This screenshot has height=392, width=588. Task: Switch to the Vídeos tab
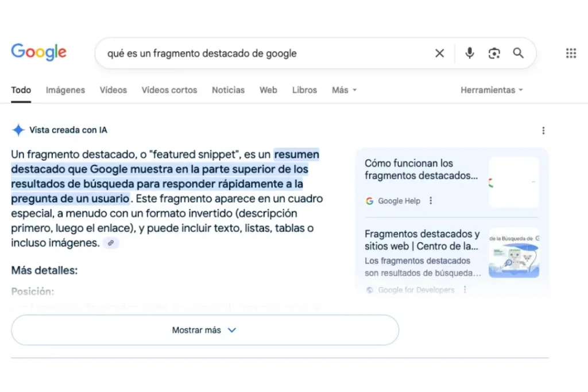point(113,90)
